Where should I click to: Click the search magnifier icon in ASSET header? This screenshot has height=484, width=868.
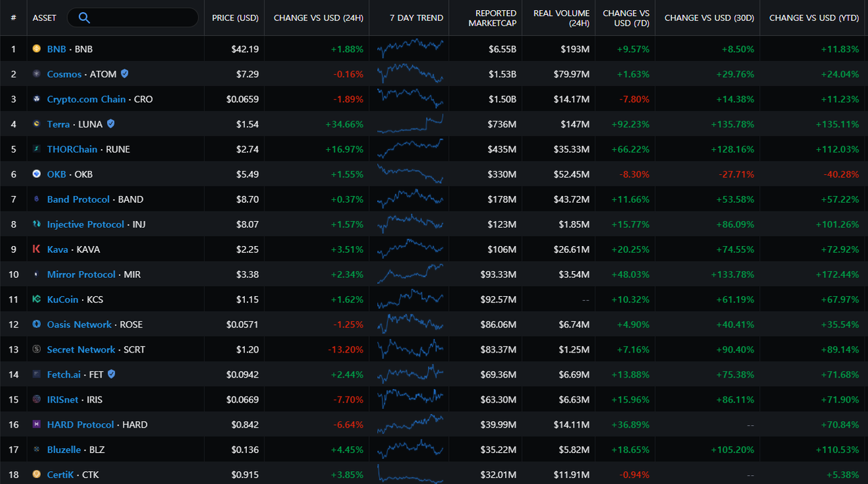tap(84, 18)
